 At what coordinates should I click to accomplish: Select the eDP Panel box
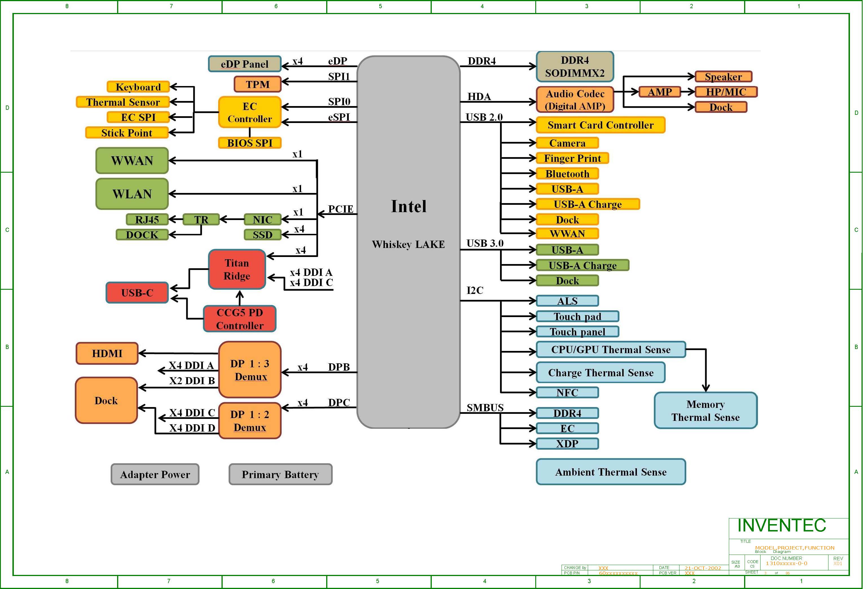[x=244, y=64]
